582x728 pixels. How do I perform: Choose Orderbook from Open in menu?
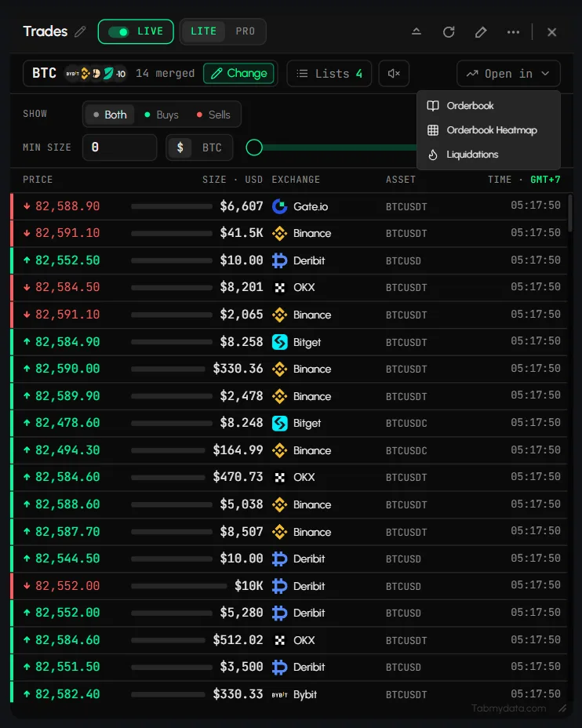click(x=488, y=105)
